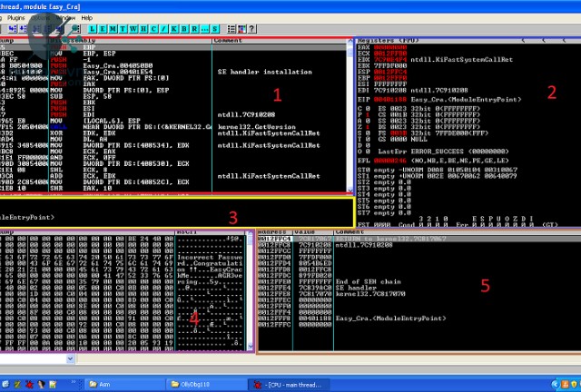Viewport: 581px width, 392px height.
Task: Select stack row kernel32.7C817070
Action: coord(370,294)
